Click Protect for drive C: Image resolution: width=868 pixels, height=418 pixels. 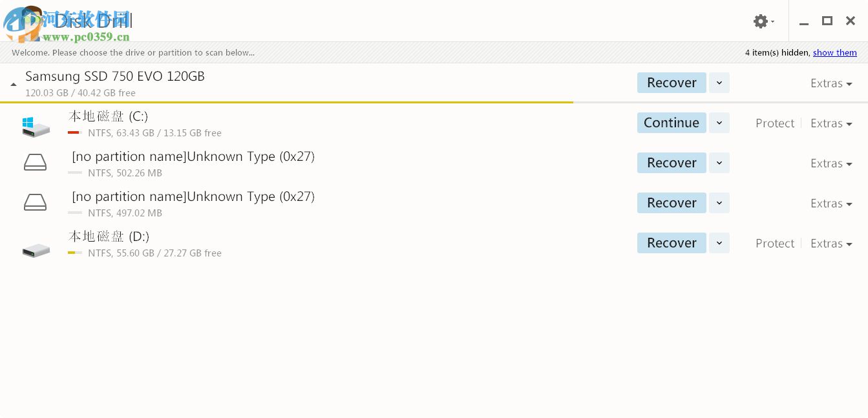coord(774,123)
